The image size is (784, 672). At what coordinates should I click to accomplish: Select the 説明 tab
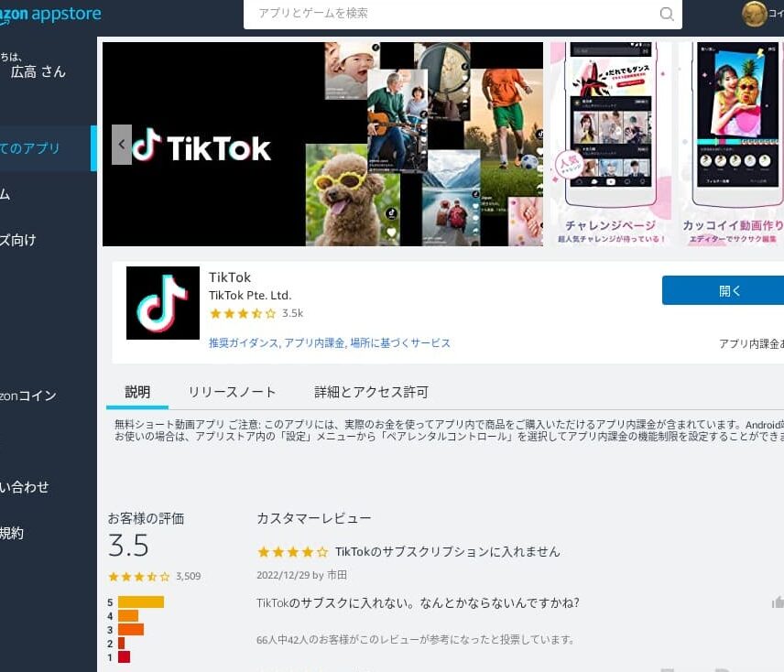click(x=137, y=392)
